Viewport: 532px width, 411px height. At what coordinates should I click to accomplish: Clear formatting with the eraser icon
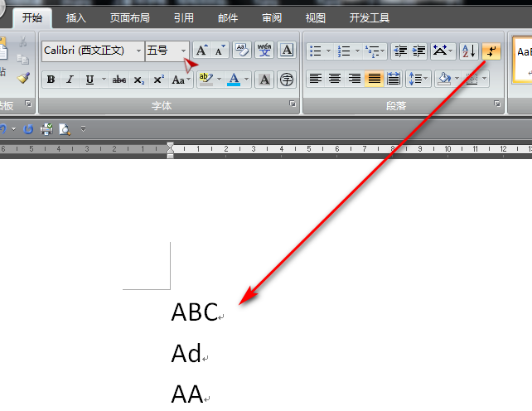point(242,51)
